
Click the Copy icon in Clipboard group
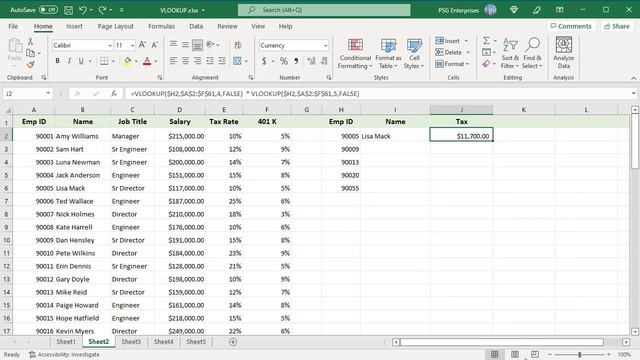pos(30,53)
